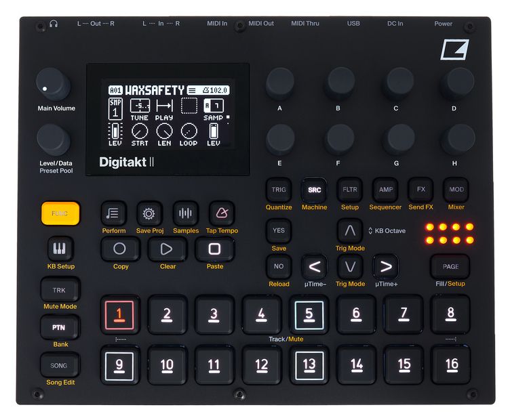The height and width of the screenshot is (420, 510).
Task: Click the Main Volume knob
Action: [52, 84]
